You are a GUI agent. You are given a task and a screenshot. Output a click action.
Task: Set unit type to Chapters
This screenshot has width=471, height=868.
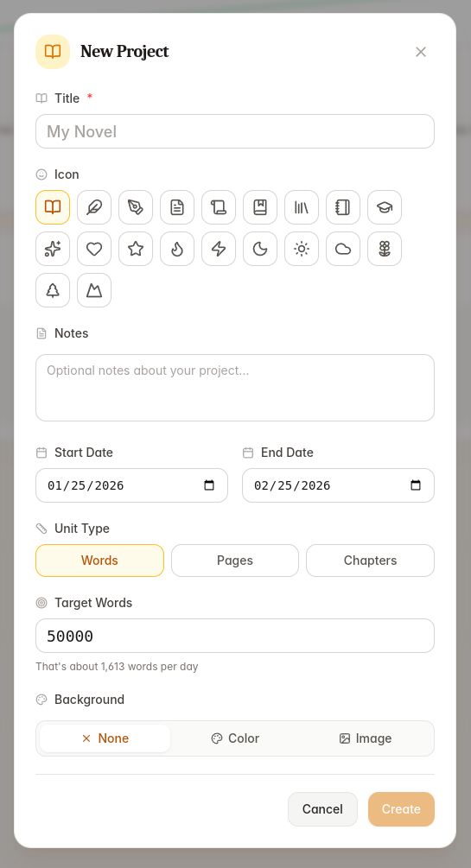(x=370, y=561)
